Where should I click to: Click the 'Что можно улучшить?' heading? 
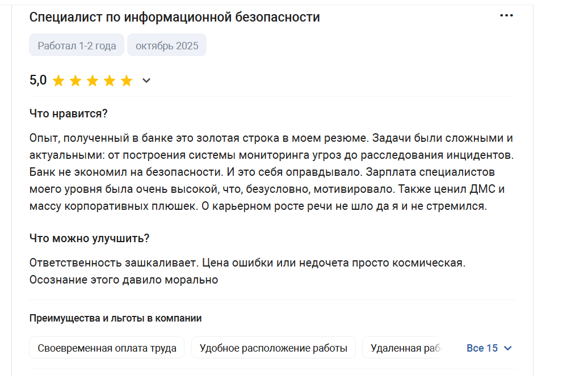pos(89,238)
